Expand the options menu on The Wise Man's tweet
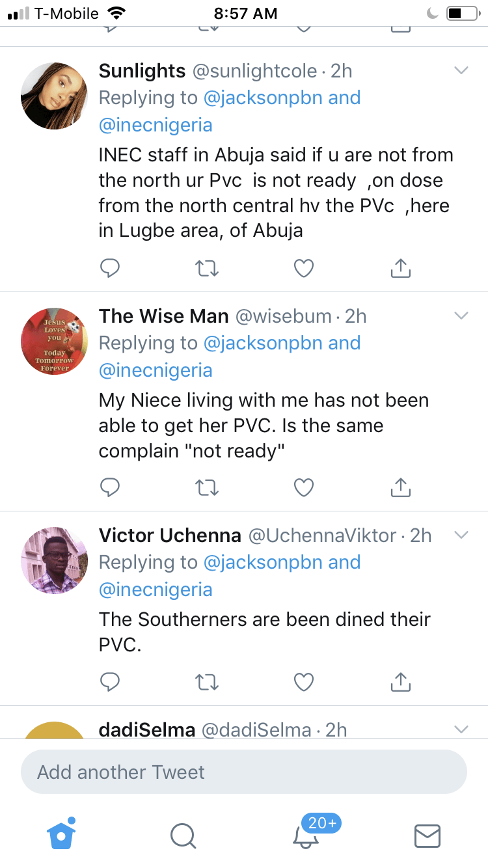488x868 pixels. pos(461,316)
